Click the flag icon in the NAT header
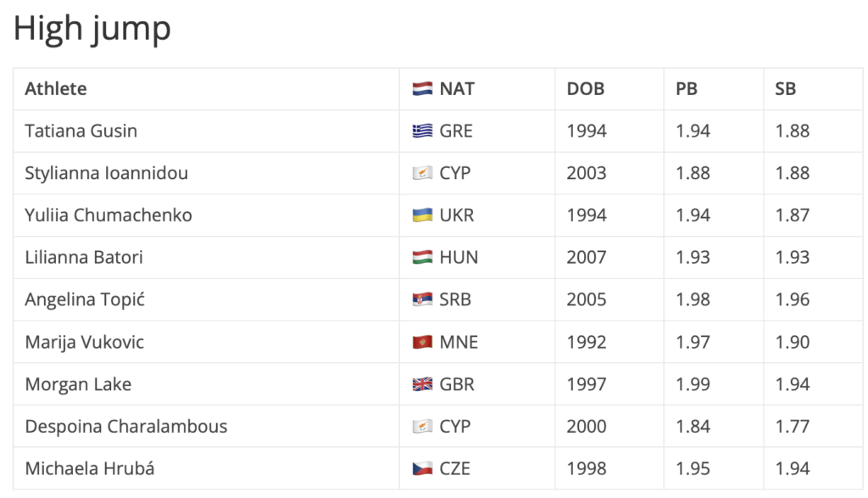Viewport: 868px width, 498px height. pos(422,89)
